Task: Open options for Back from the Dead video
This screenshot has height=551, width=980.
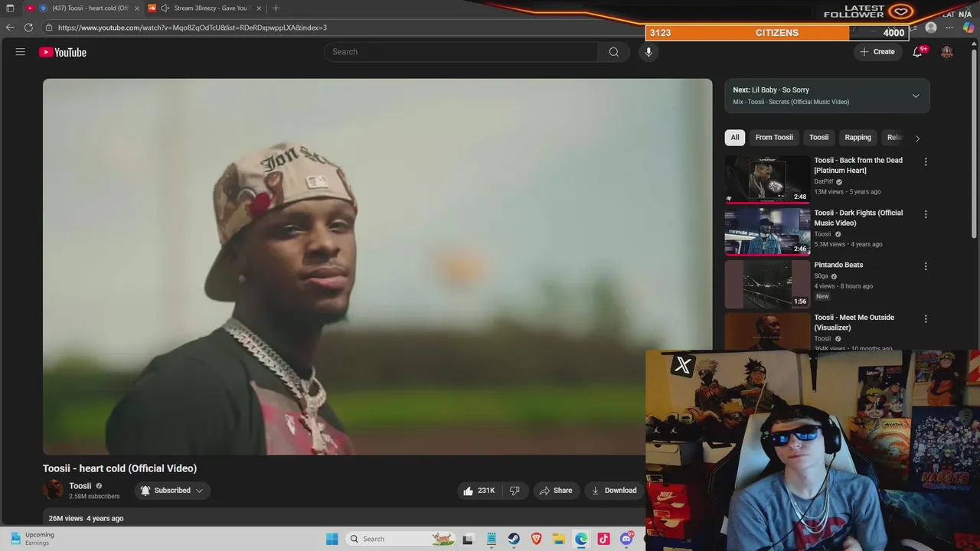Action: 926,161
